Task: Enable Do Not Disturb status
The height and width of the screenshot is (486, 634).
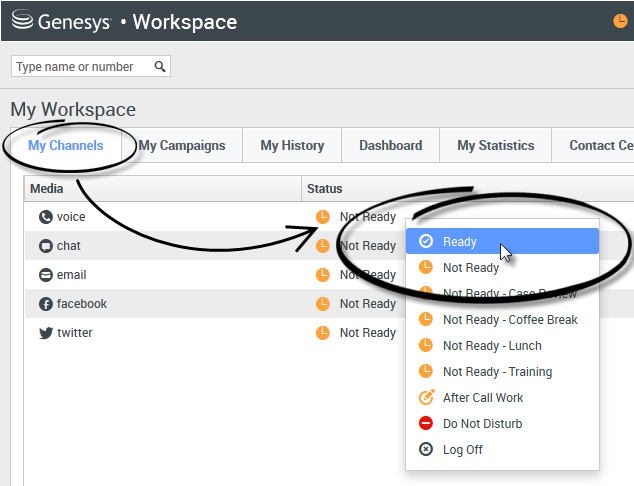Action: pyautogui.click(x=482, y=424)
